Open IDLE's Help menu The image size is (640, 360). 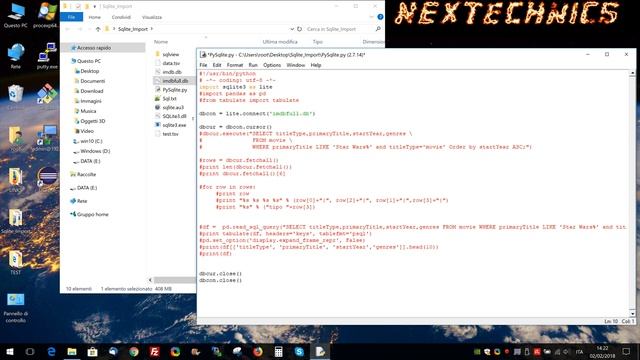[x=316, y=65]
